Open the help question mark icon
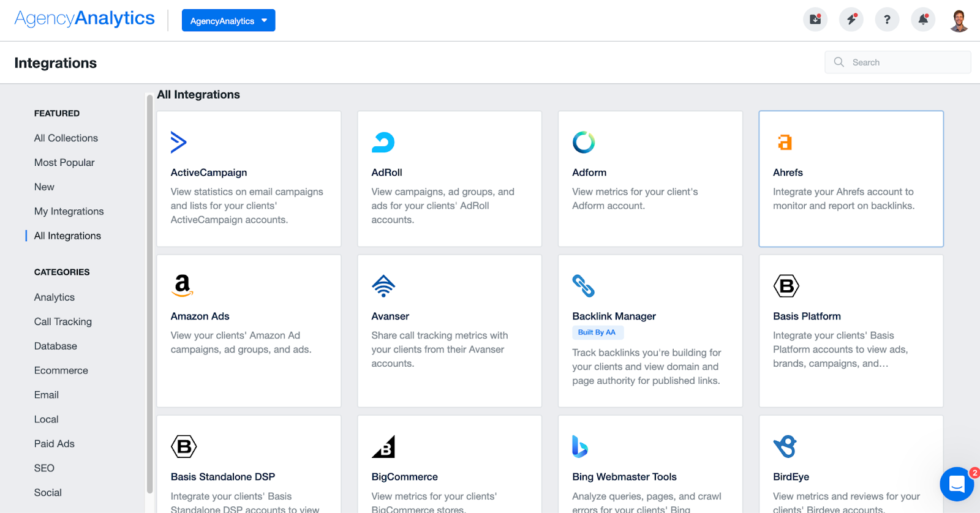This screenshot has width=980, height=513. (887, 20)
